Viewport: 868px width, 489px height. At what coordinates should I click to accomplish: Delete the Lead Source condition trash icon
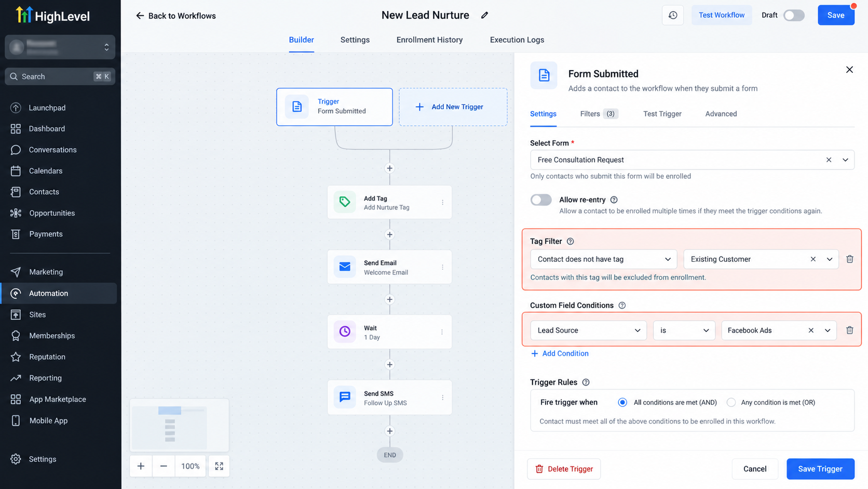pos(850,331)
